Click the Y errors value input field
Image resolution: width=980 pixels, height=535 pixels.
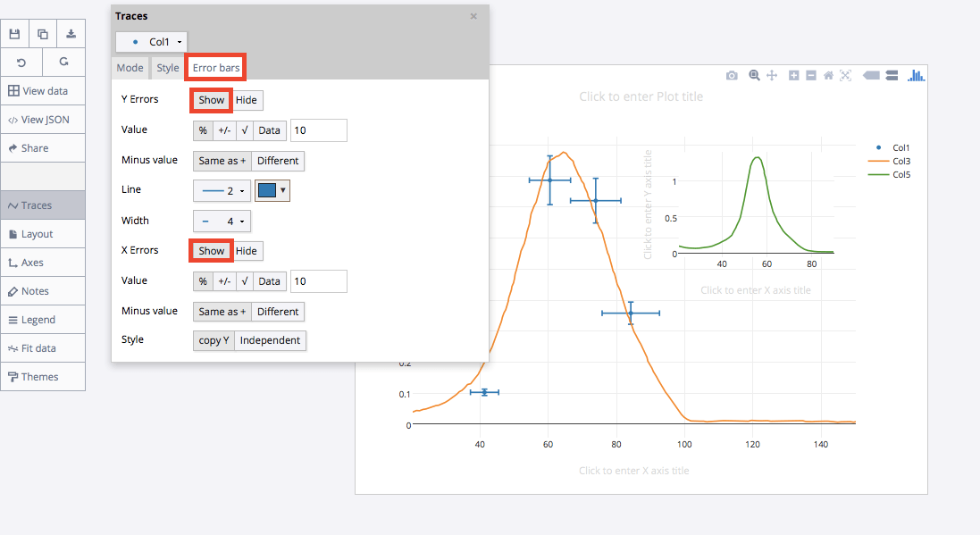tap(319, 130)
